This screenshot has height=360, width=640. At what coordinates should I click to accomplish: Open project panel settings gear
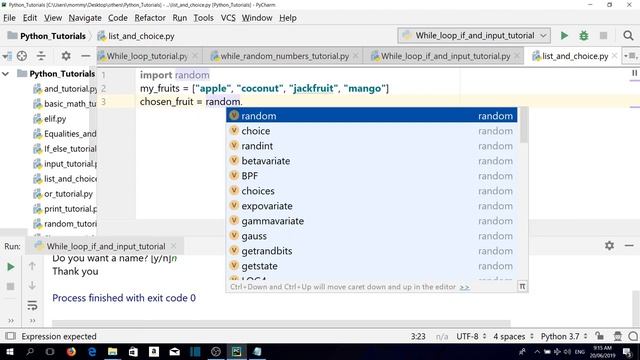[x=66, y=56]
